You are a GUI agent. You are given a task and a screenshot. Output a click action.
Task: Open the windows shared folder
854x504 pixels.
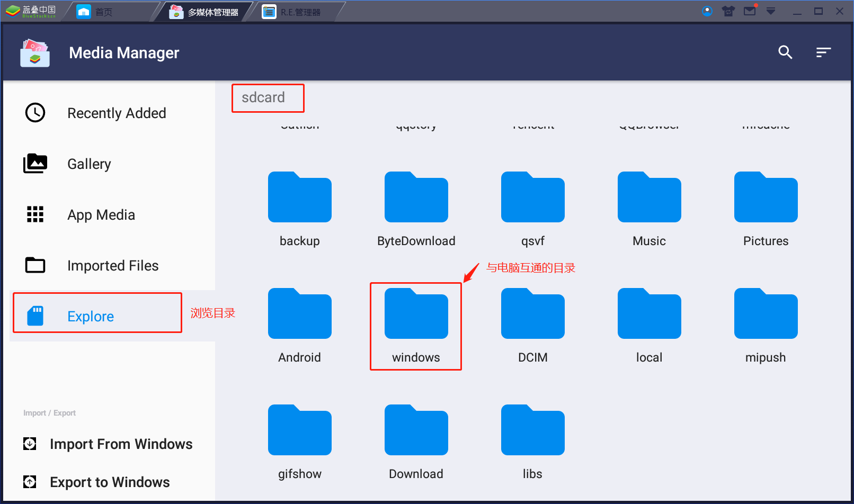click(416, 326)
